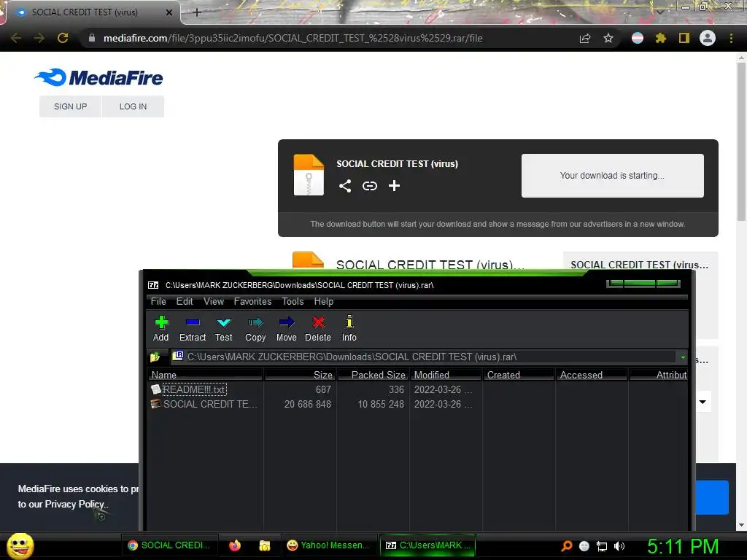Open the File menu in 7-Zip
Screen dimensions: 747x560
(x=158, y=301)
